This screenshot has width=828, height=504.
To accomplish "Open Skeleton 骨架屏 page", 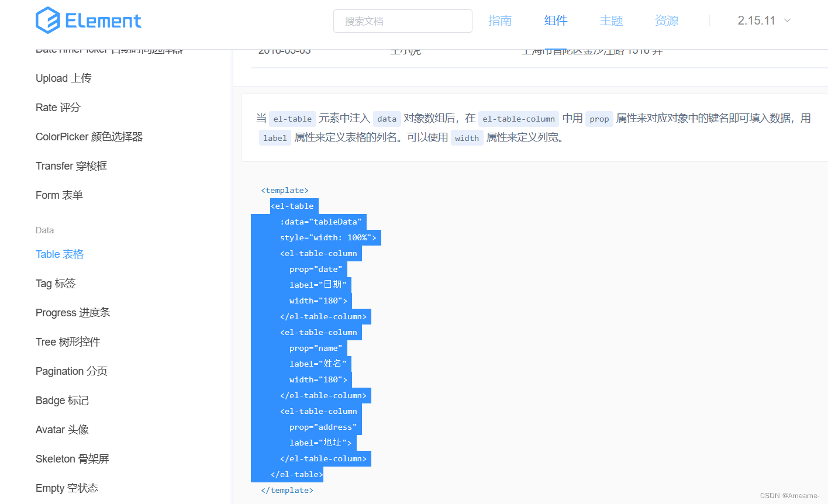I will click(73, 459).
